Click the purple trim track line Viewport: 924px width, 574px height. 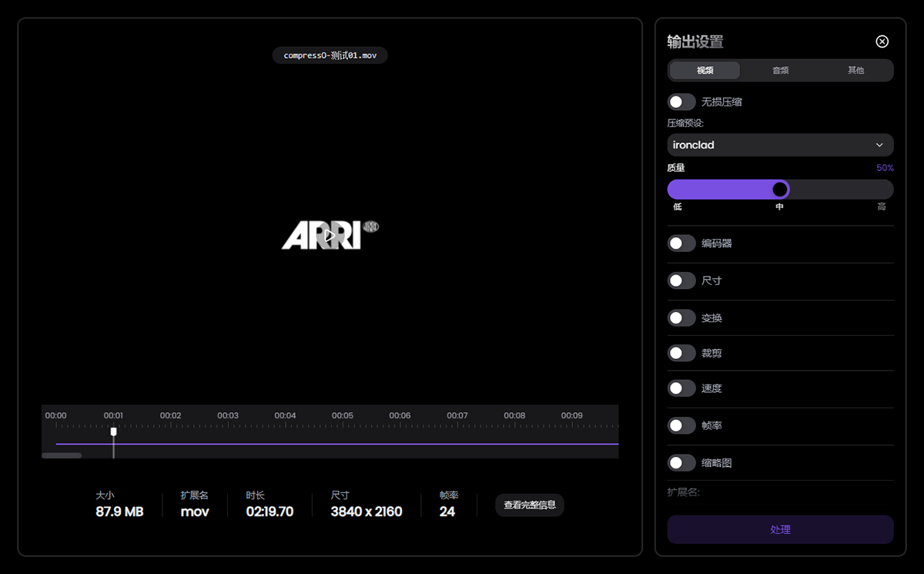click(337, 444)
